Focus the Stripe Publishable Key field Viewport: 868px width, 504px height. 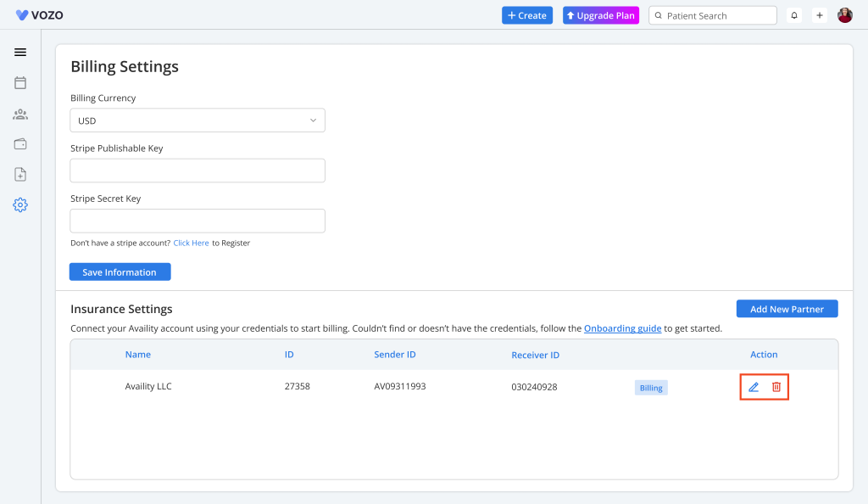198,171
